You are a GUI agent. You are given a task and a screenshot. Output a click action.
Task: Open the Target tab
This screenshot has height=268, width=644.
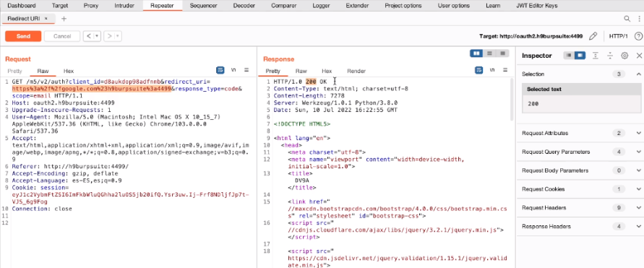point(60,6)
